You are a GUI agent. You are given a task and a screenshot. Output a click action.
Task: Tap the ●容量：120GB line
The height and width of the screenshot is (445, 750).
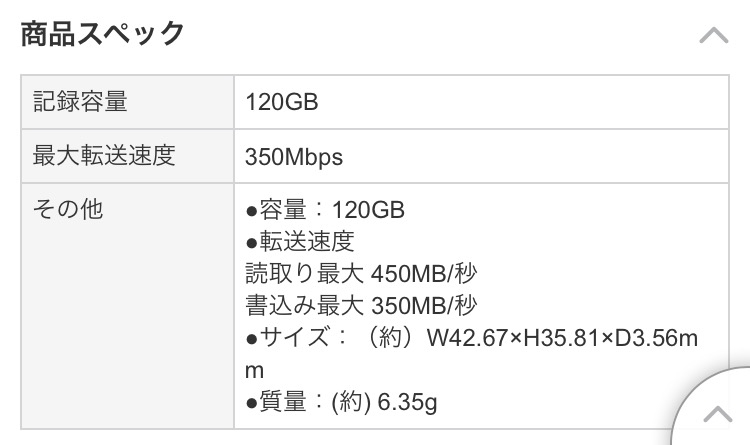pos(324,211)
